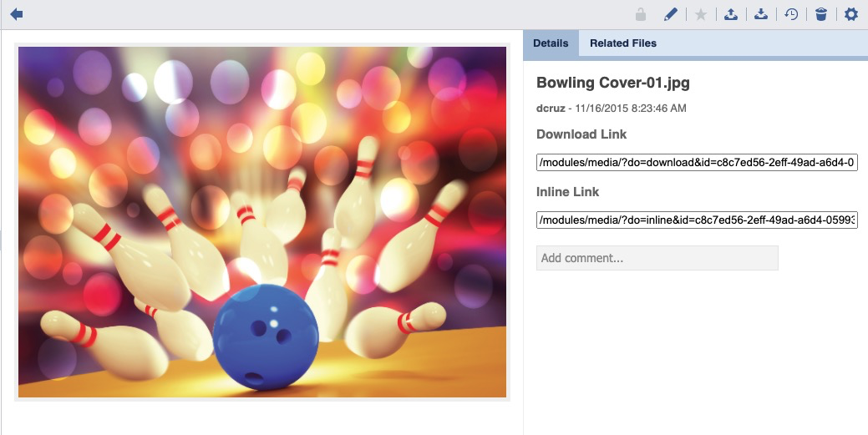Click the Download Link URL field
Image resolution: width=868 pixels, height=435 pixels.
pos(697,163)
